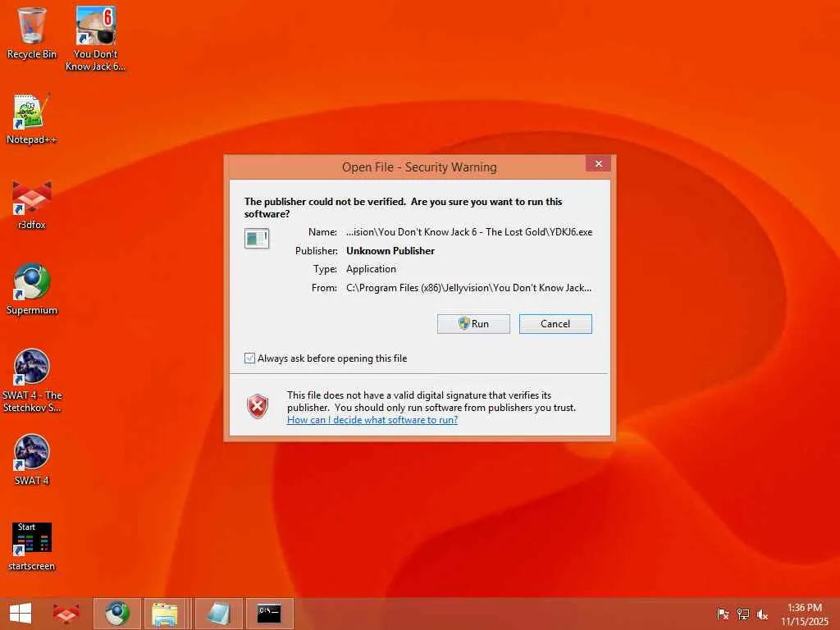Click the From path C:\Program Files (x86)\Jellyvision
840x630 pixels.
(x=468, y=288)
